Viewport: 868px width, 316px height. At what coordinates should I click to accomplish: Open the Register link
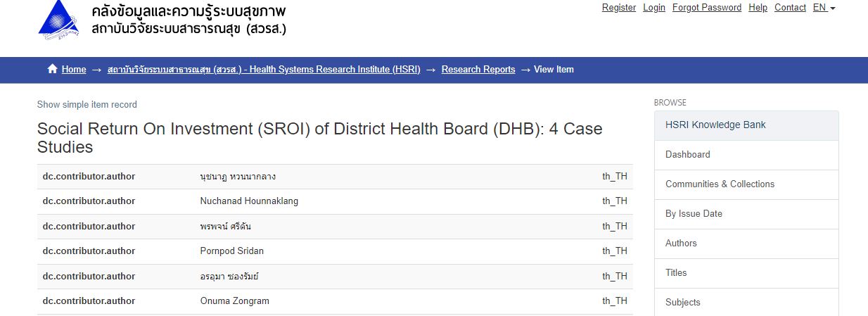tap(619, 8)
